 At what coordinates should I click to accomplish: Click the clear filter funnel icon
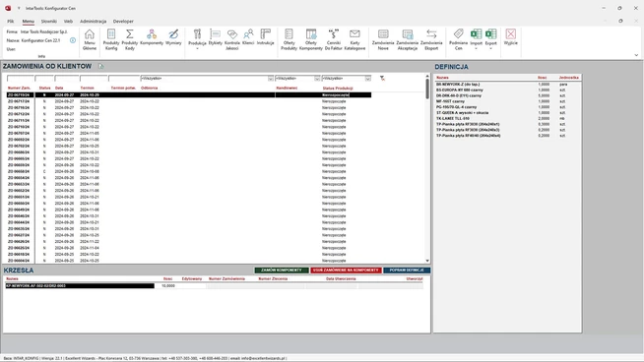click(x=382, y=78)
